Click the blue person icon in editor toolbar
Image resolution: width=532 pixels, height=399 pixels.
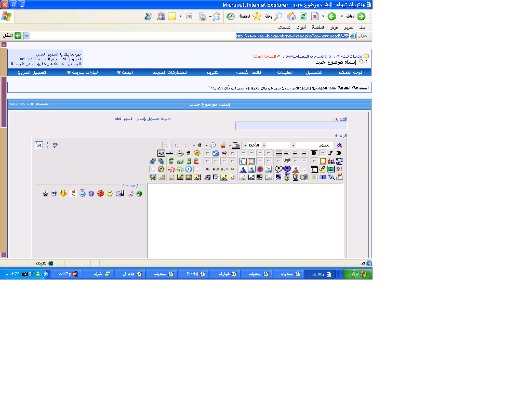point(243,169)
